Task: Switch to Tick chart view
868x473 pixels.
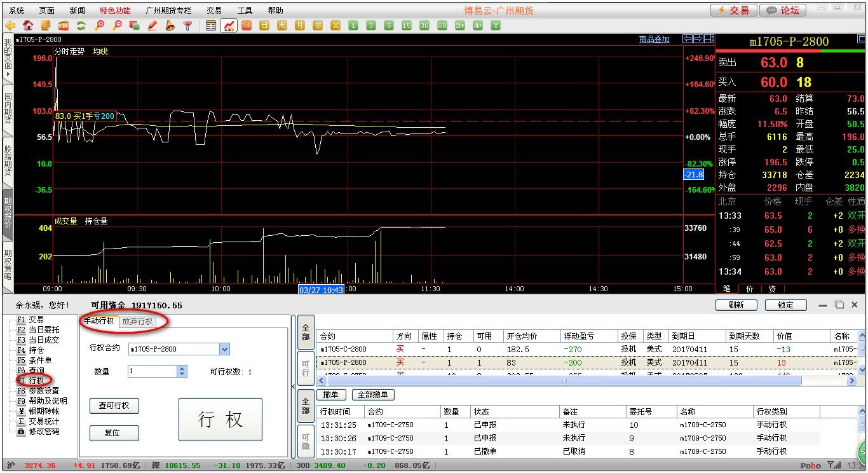Action: tap(247, 25)
